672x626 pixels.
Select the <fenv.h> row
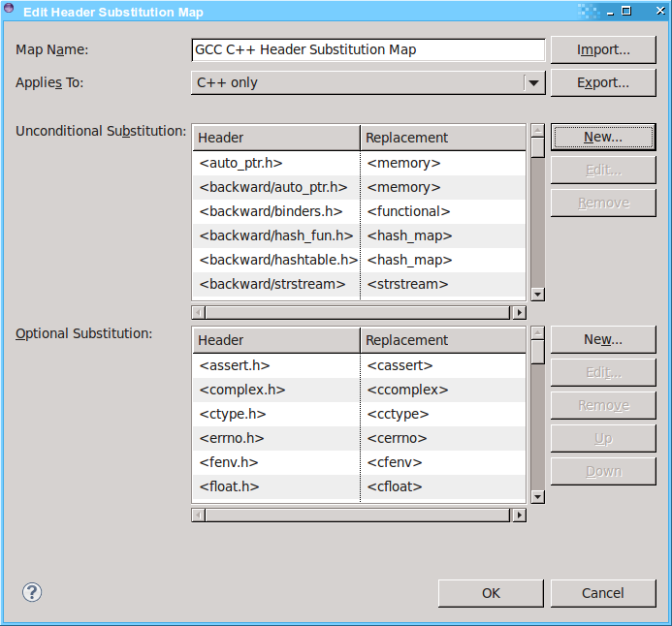click(x=359, y=462)
